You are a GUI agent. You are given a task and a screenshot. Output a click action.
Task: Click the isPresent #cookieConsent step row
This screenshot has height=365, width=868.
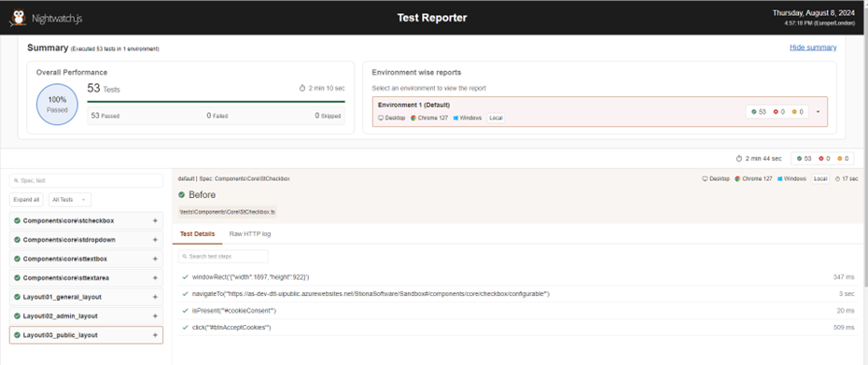click(x=518, y=311)
